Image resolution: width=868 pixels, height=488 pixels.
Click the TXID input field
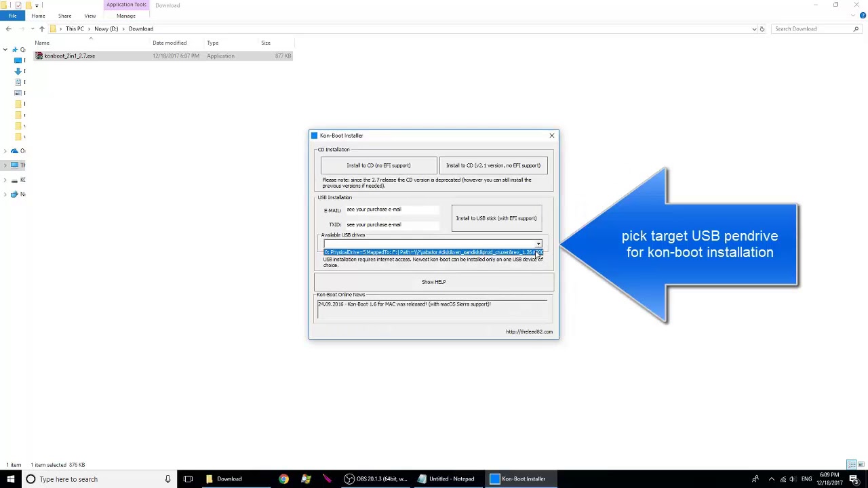(392, 224)
